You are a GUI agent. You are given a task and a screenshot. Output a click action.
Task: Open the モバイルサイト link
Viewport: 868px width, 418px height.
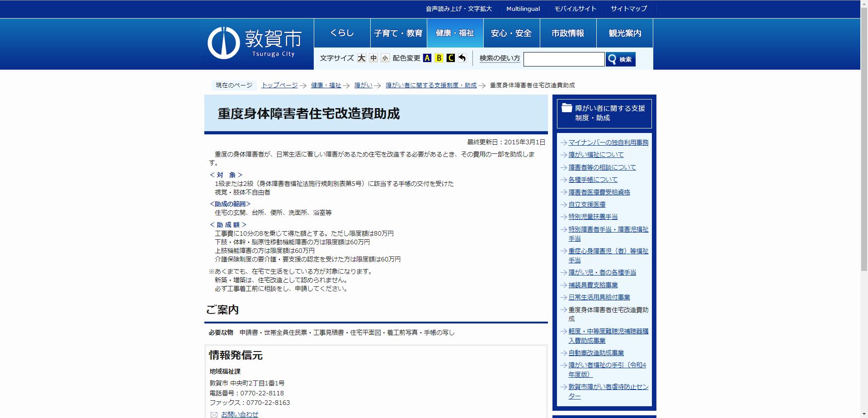tap(575, 9)
